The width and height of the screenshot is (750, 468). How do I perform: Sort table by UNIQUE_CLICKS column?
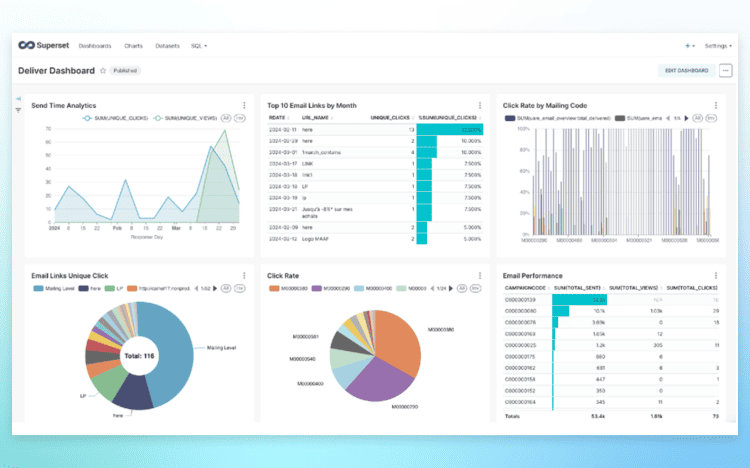tap(392, 118)
